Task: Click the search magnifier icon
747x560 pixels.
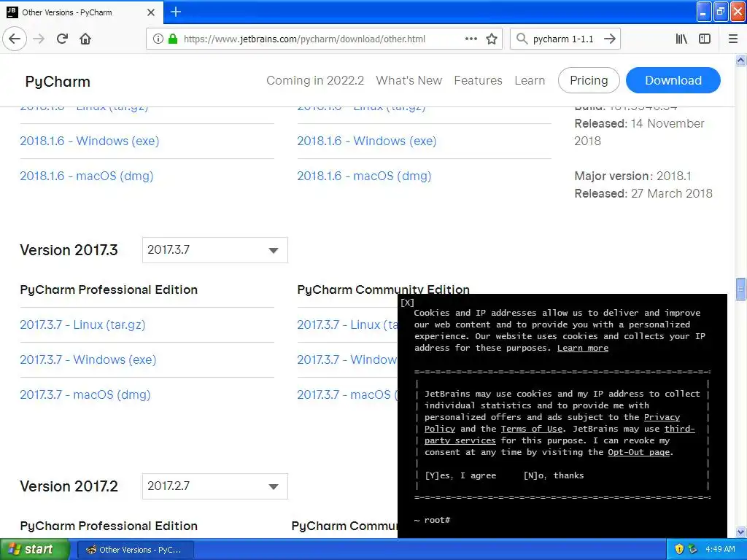Action: [x=522, y=39]
